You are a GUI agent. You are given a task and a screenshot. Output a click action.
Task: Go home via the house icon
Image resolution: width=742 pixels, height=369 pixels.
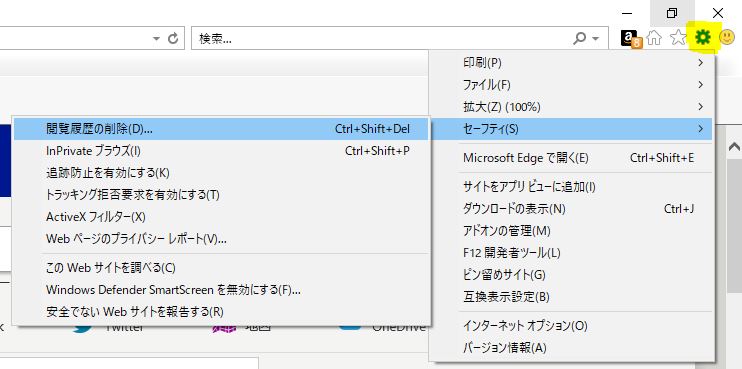(x=654, y=38)
